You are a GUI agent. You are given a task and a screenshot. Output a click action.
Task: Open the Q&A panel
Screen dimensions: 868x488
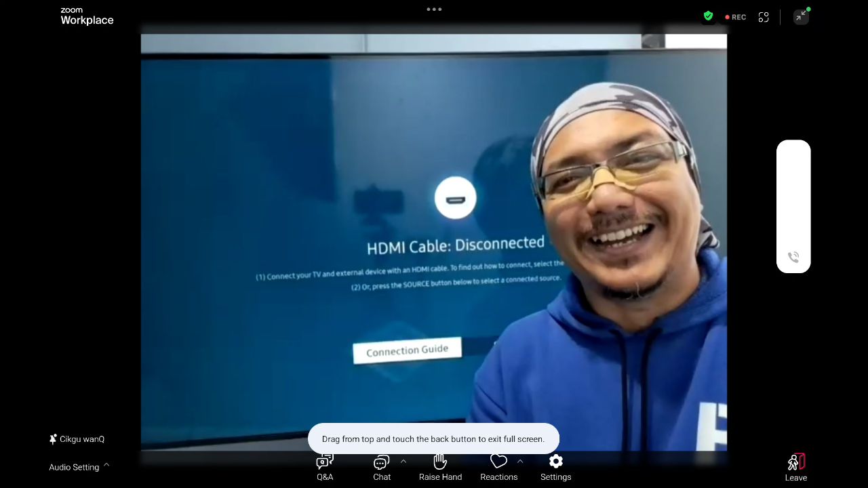[x=325, y=466]
